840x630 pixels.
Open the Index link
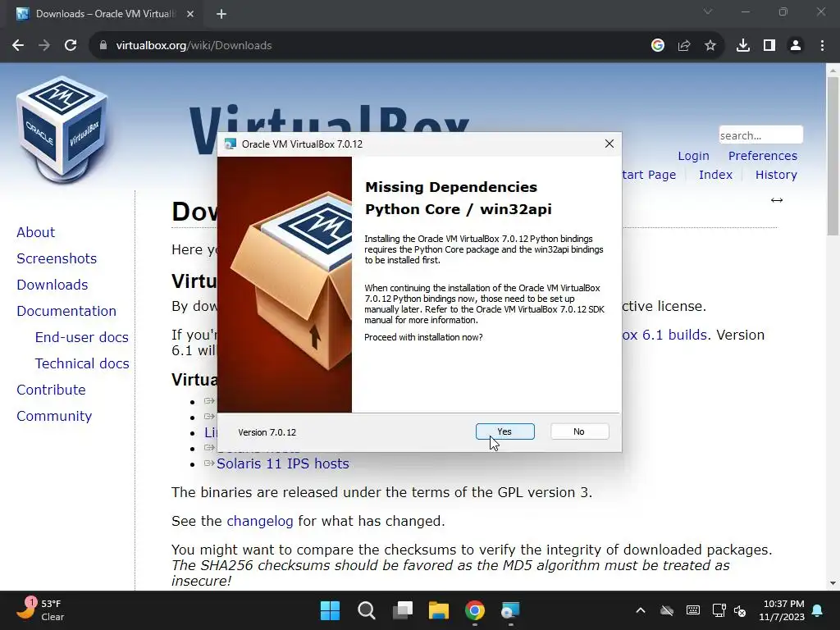click(715, 175)
